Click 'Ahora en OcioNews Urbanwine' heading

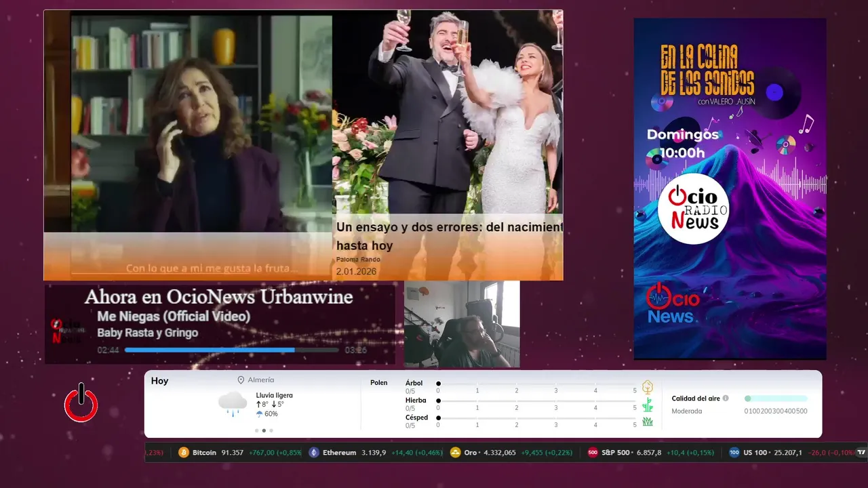[x=218, y=297]
